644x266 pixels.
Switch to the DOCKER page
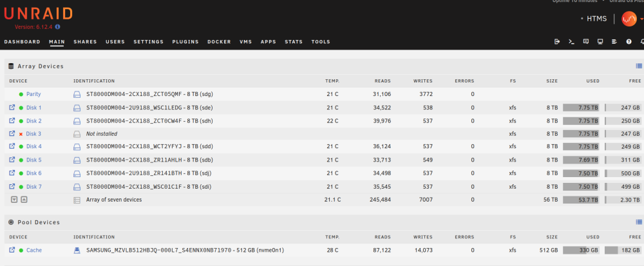[x=219, y=41]
